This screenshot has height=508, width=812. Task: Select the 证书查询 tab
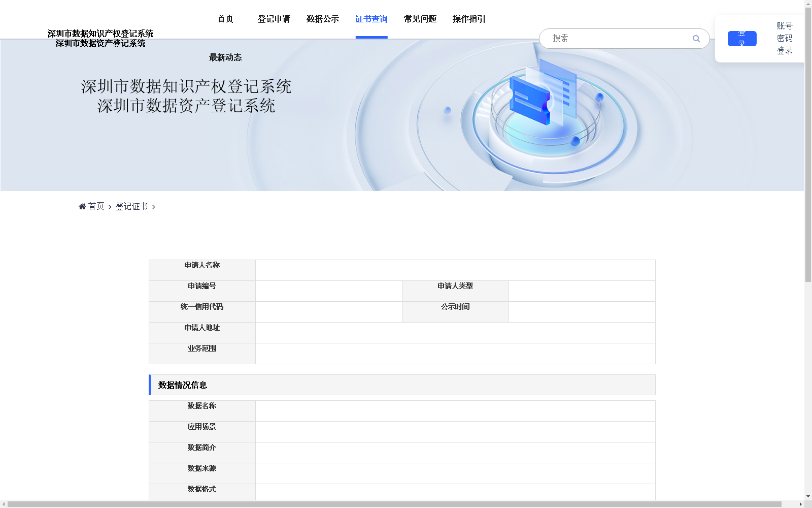tap(371, 19)
